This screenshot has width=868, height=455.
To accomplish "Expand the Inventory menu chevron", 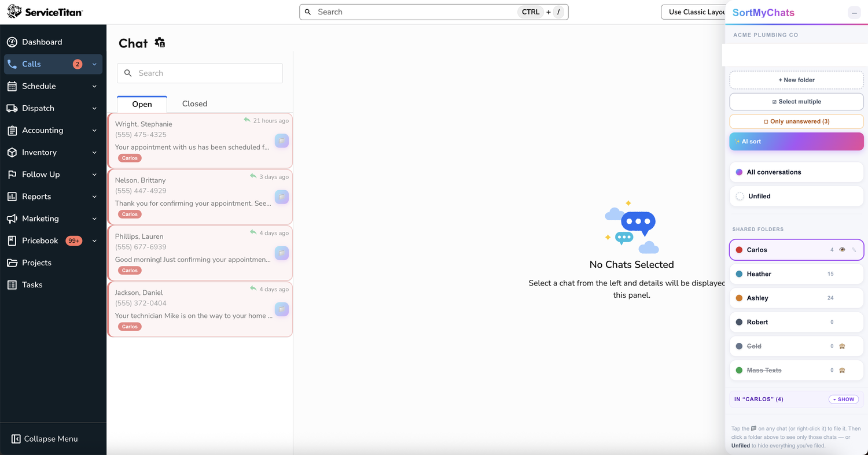I will (94, 153).
